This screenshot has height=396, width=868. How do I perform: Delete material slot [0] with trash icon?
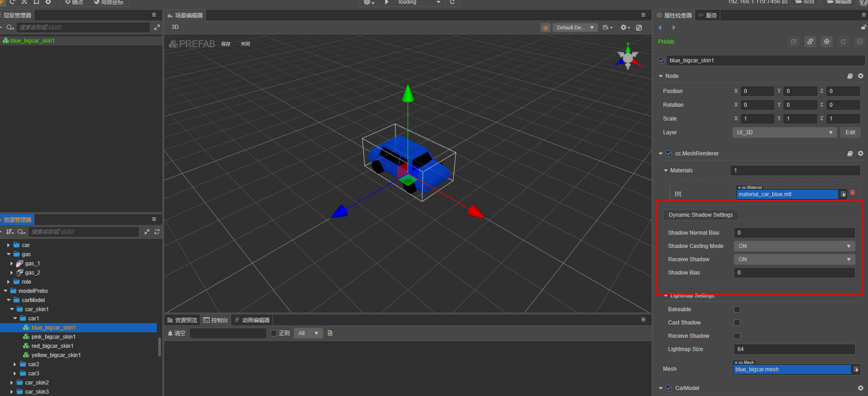(x=852, y=192)
